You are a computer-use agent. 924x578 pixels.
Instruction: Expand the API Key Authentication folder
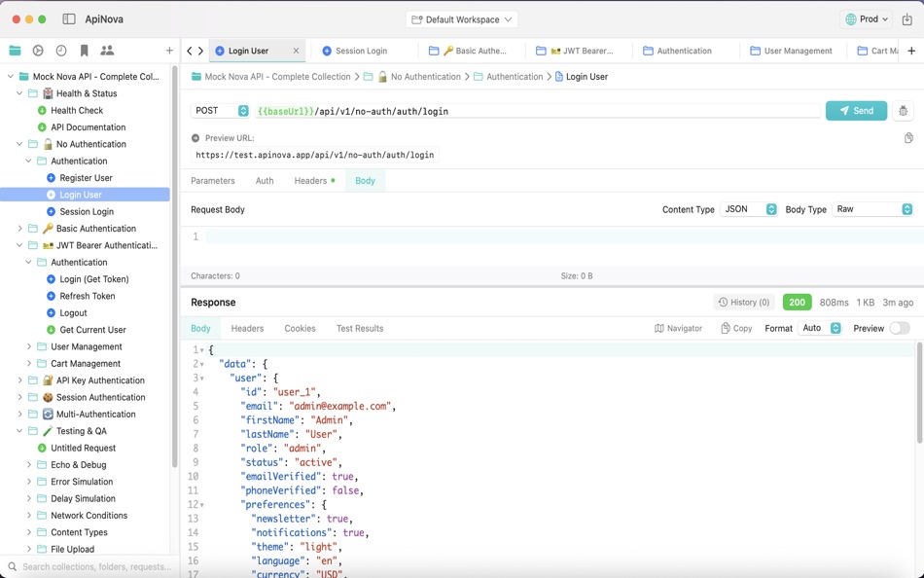(x=19, y=380)
